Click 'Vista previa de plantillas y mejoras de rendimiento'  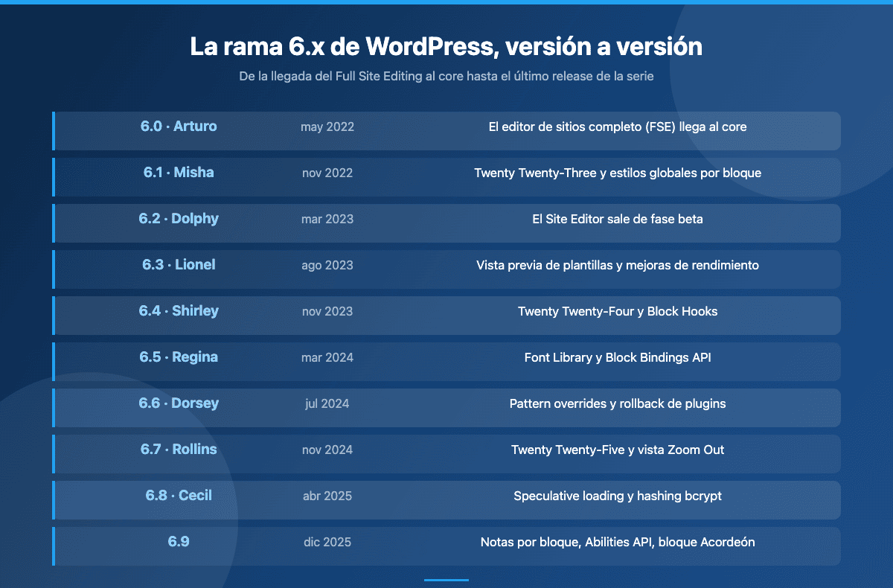point(618,266)
